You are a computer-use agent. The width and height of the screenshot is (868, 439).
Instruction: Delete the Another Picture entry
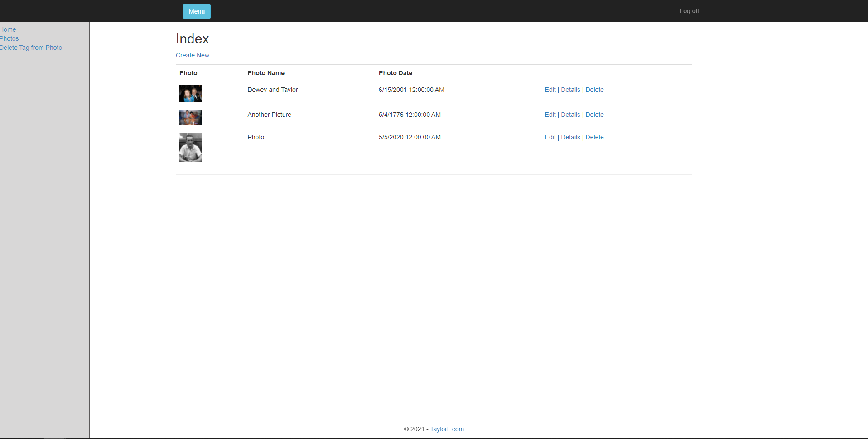(594, 115)
